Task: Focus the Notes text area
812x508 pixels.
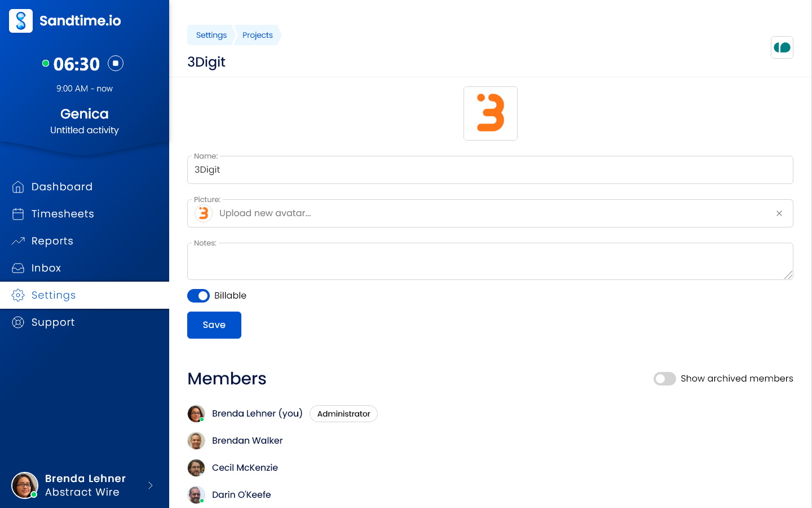Action: tap(489, 262)
